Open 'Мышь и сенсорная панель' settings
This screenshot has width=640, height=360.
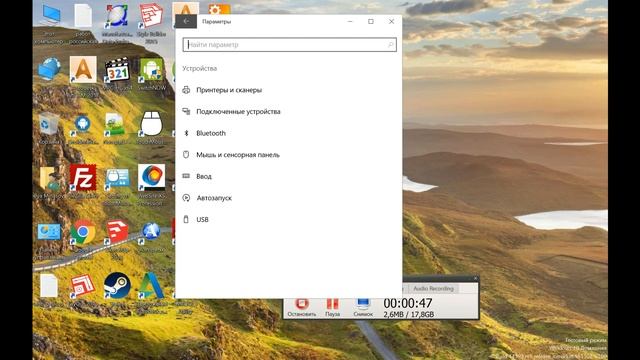point(238,155)
